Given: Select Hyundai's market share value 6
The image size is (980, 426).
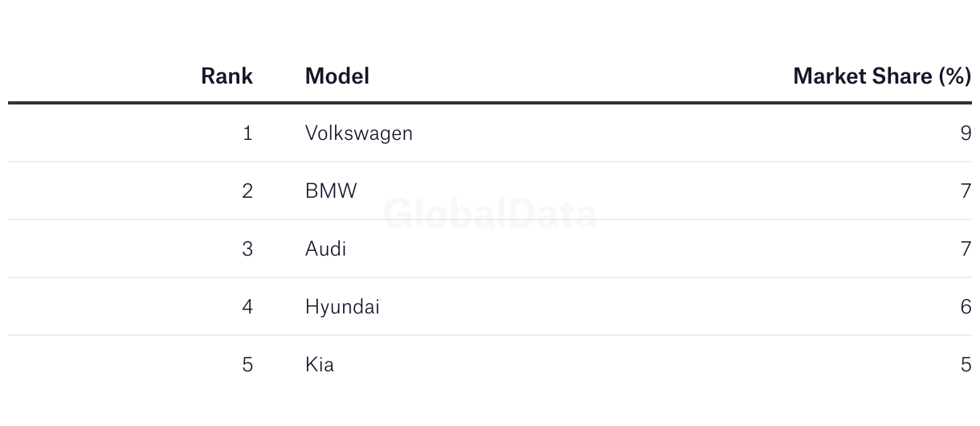Looking at the screenshot, I should [x=966, y=307].
